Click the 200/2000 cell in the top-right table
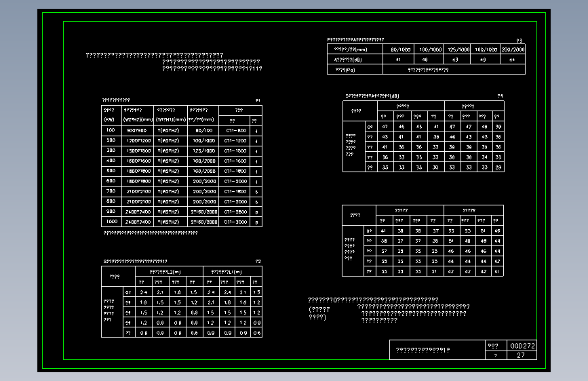 pos(513,49)
